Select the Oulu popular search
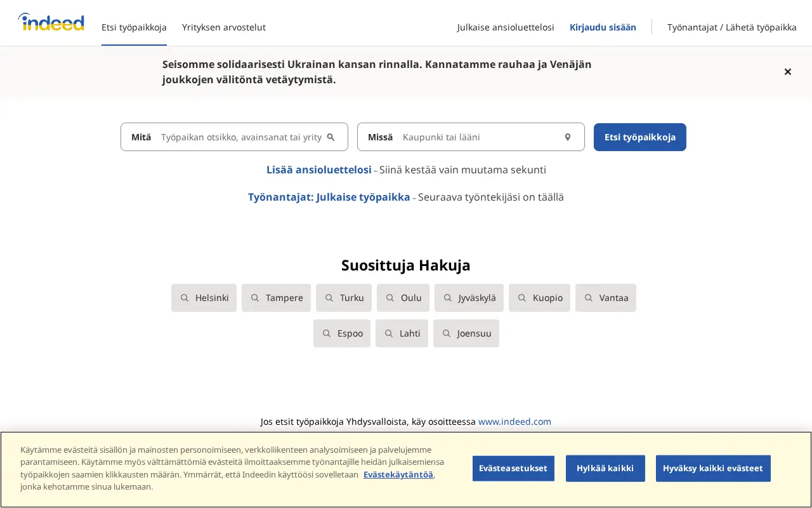Image resolution: width=812 pixels, height=508 pixels. [x=403, y=298]
